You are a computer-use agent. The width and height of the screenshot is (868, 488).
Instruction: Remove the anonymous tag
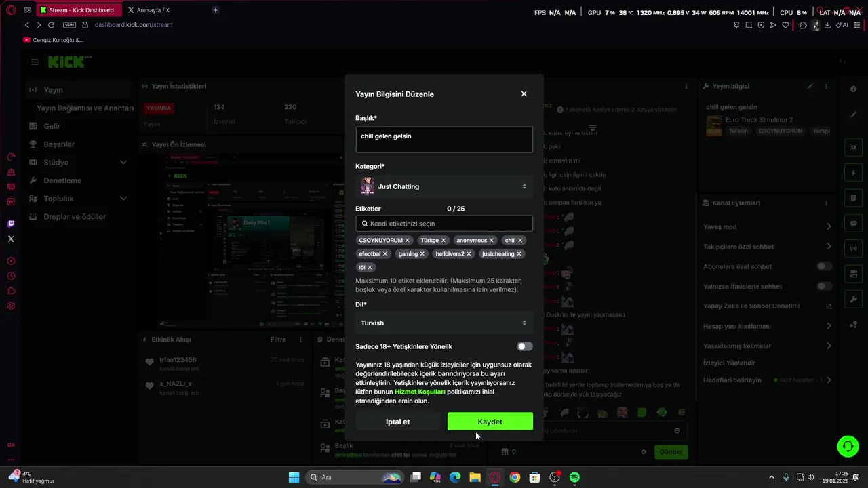[492, 240]
